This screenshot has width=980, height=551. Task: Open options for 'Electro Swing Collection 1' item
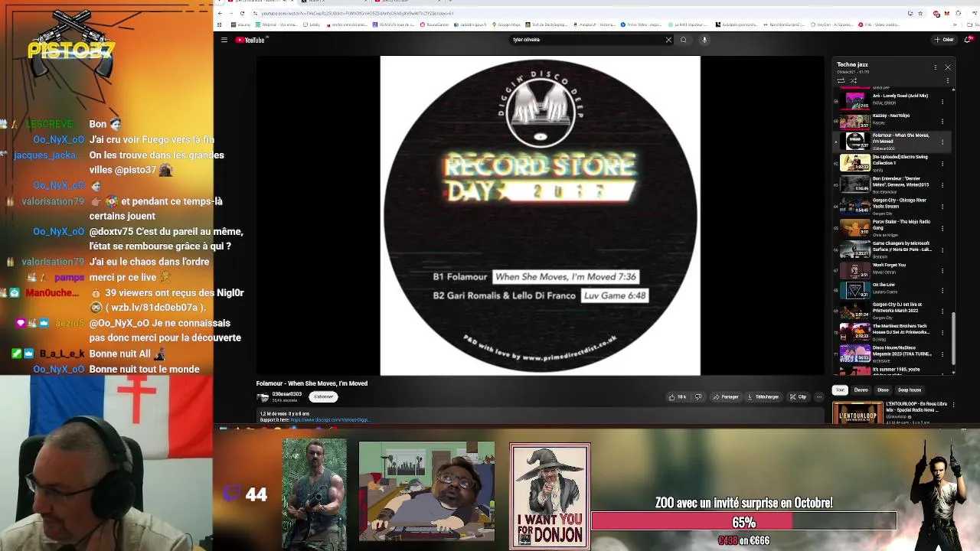(x=942, y=162)
